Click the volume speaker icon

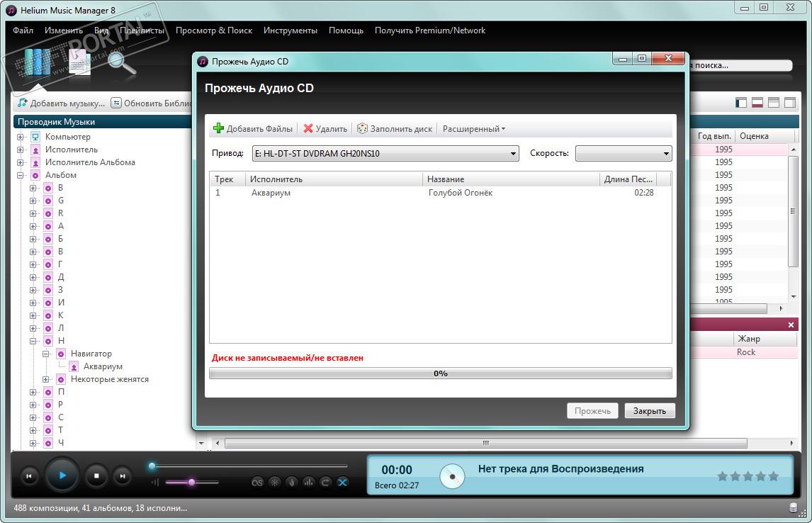click(155, 483)
